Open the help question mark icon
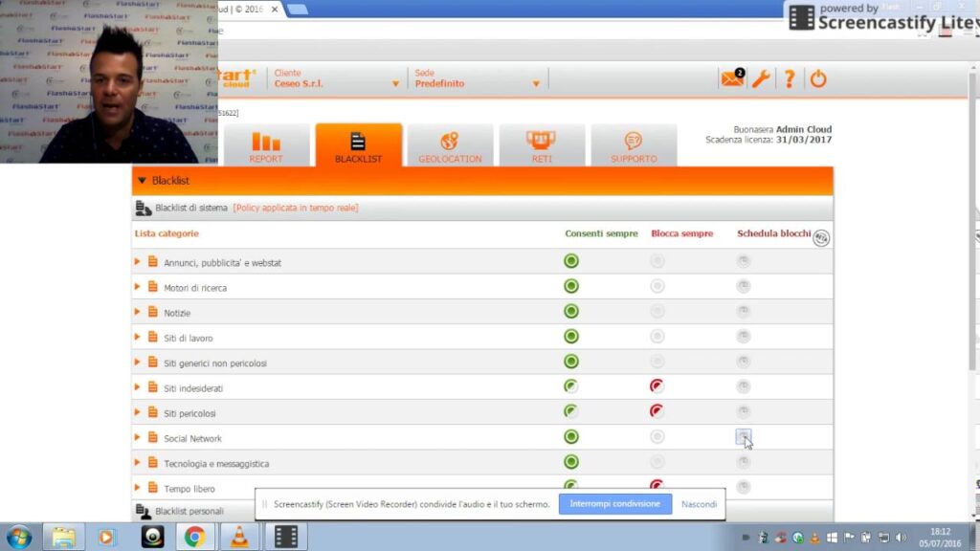 click(x=790, y=79)
